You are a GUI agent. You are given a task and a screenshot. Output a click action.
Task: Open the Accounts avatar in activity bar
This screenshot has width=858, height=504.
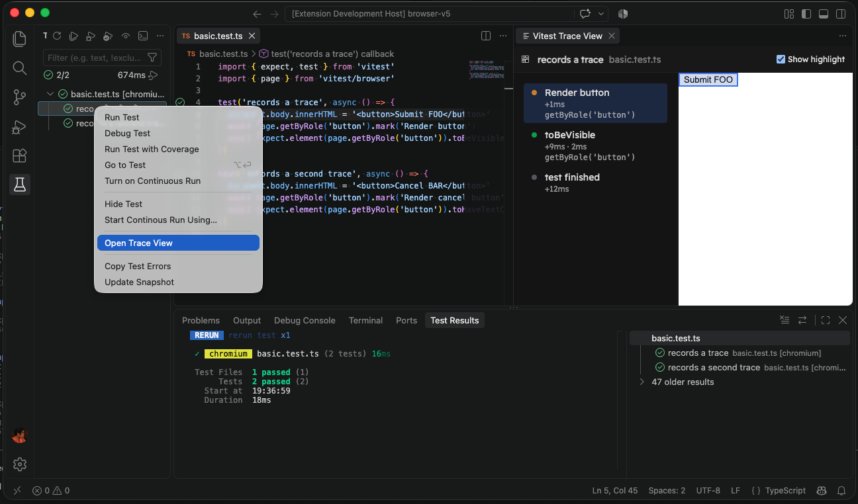click(x=20, y=435)
